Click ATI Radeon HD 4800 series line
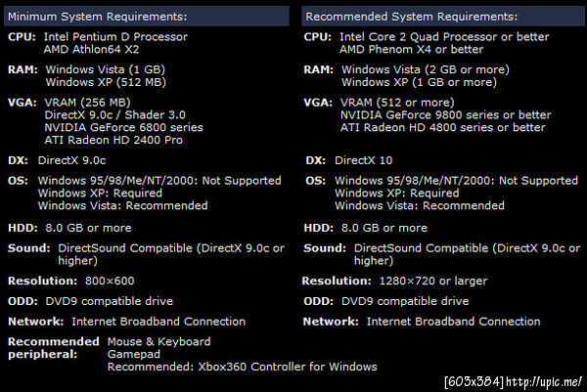The width and height of the screenshot is (587, 392). tap(443, 127)
